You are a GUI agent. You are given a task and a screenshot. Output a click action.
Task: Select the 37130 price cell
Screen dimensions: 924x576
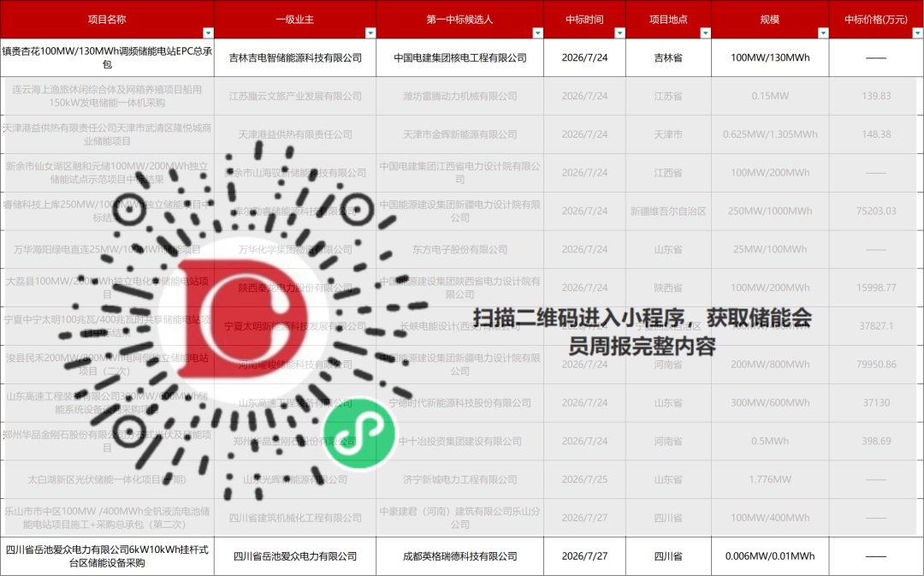pyautogui.click(x=876, y=402)
